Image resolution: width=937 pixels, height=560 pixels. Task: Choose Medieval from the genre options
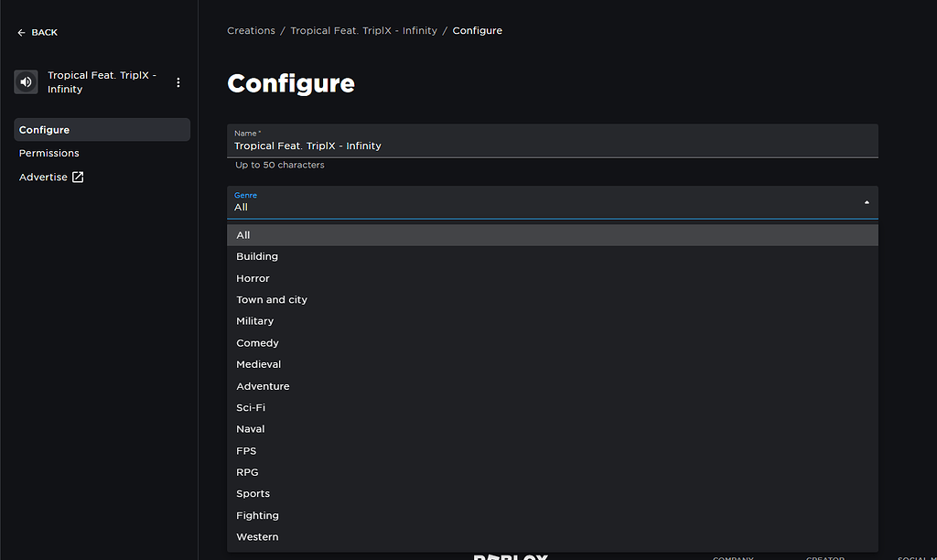point(258,363)
